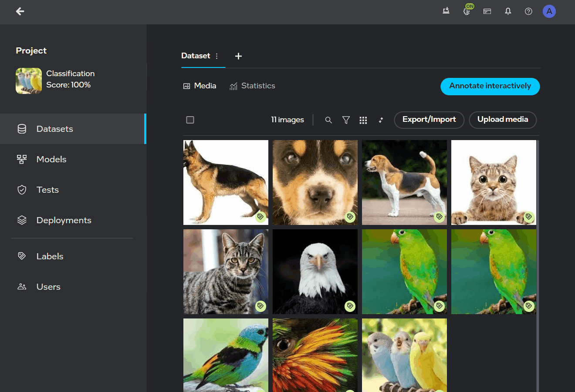Change grid view mode icon
The image size is (575, 392).
[x=363, y=120]
